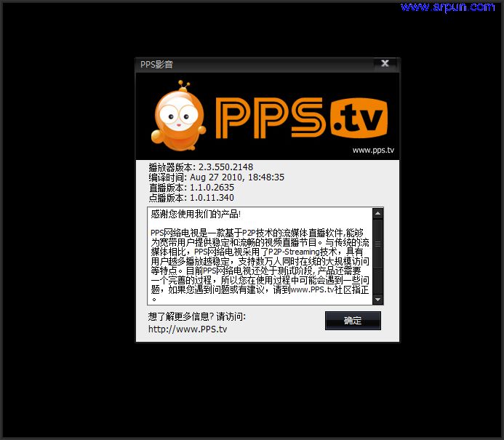Click the scrollbar up arrow in description box
The image size is (504, 440).
[x=377, y=213]
